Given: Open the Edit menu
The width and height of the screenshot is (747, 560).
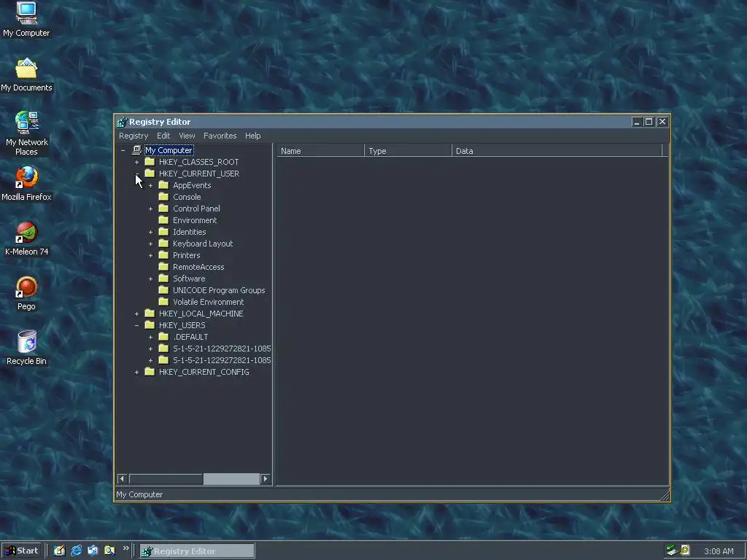Looking at the screenshot, I should [x=163, y=136].
